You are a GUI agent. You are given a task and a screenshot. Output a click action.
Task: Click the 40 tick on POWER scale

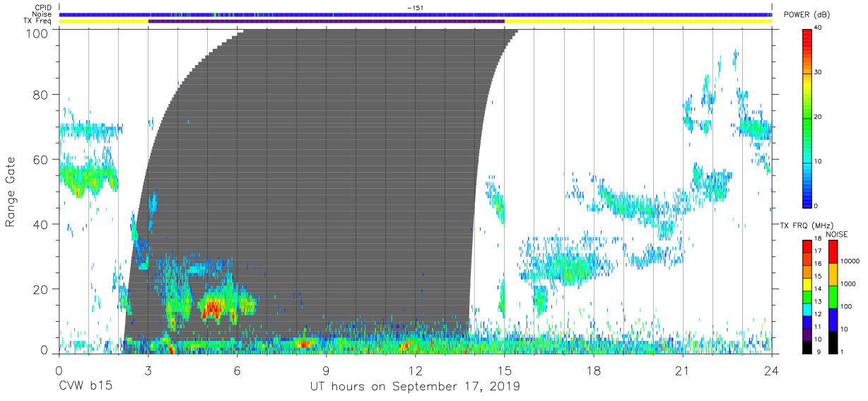pyautogui.click(x=817, y=28)
